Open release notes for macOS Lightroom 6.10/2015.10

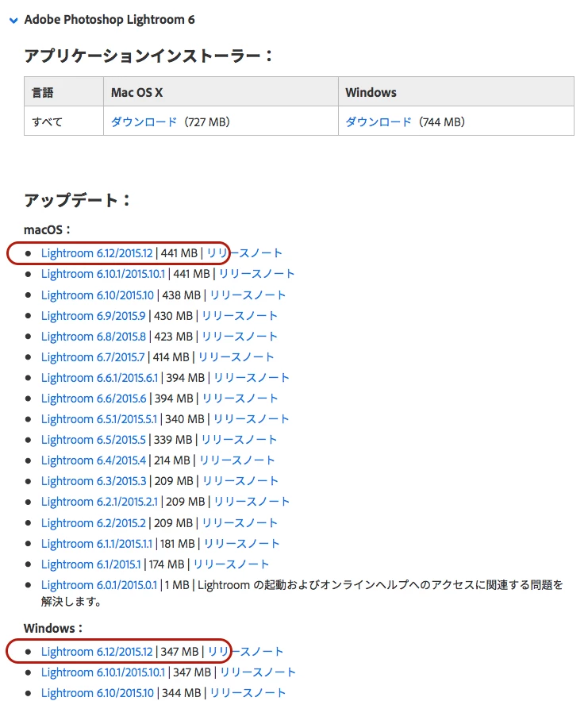point(248,295)
